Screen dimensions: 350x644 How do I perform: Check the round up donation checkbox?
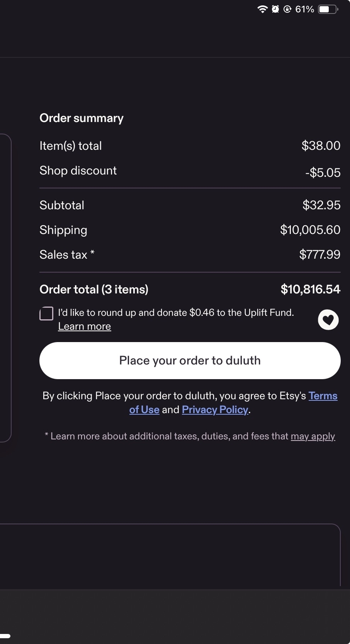(46, 314)
